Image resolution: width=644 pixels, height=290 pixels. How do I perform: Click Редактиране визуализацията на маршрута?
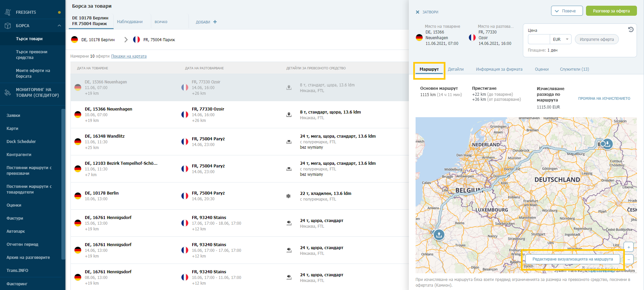573,259
